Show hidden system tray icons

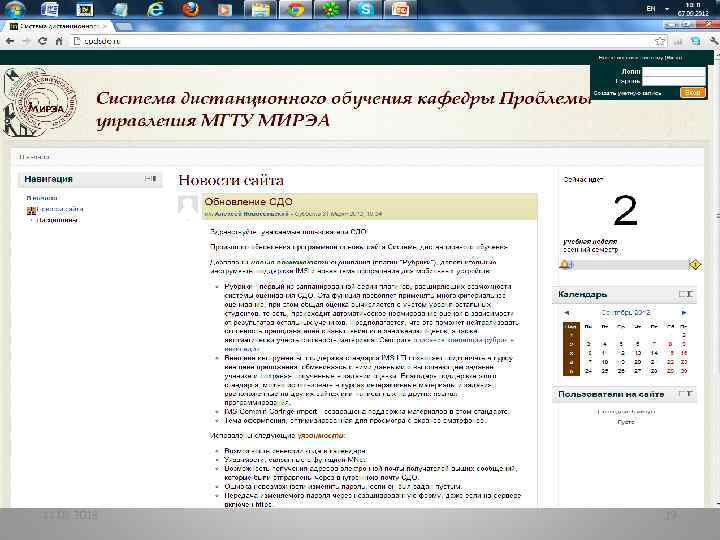[x=667, y=9]
